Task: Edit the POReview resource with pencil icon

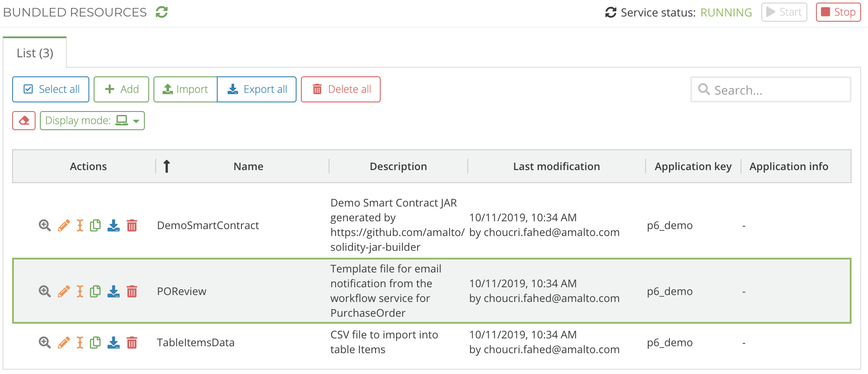Action: (x=64, y=292)
